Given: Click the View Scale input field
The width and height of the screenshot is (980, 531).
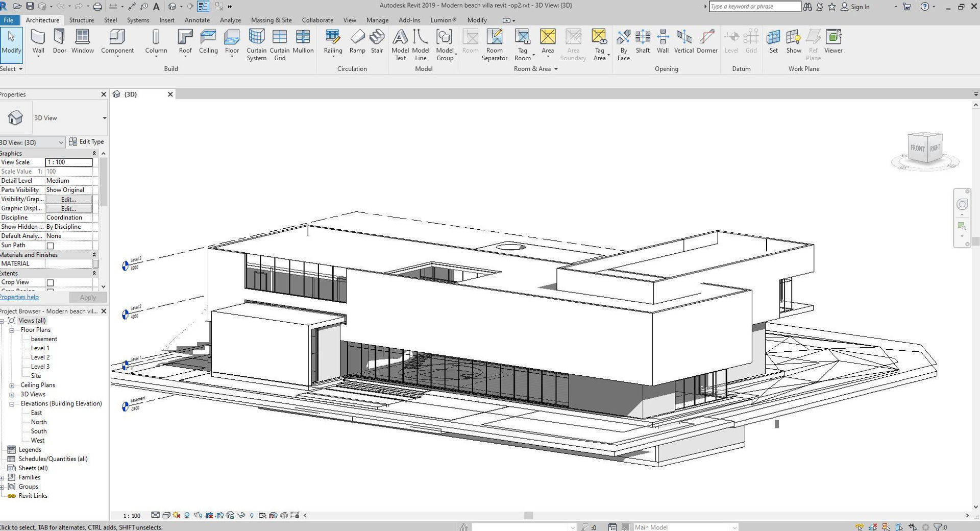Looking at the screenshot, I should point(69,162).
